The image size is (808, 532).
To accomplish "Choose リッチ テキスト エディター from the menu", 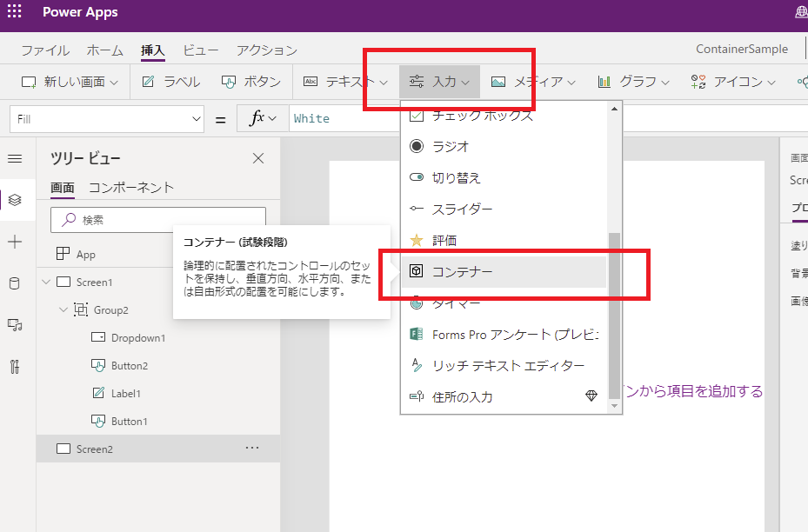I will (504, 366).
